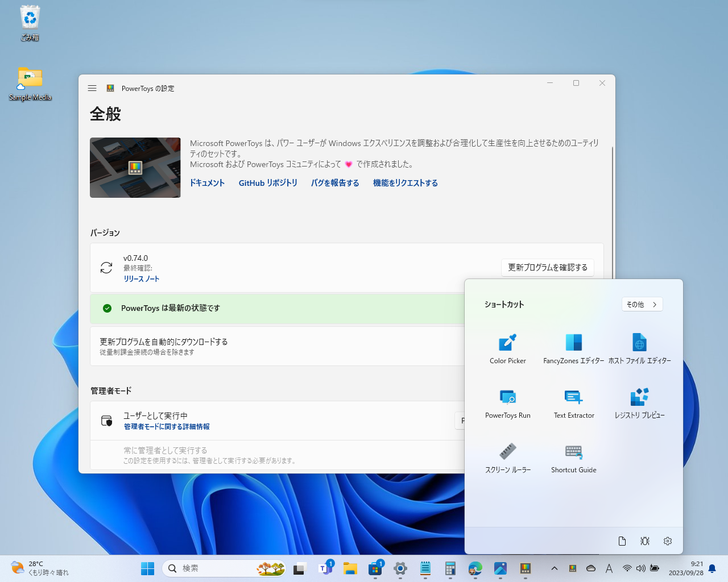The height and width of the screenshot is (582, 728).
Task: Expand その他 to see more shortcuts
Action: [x=642, y=304]
